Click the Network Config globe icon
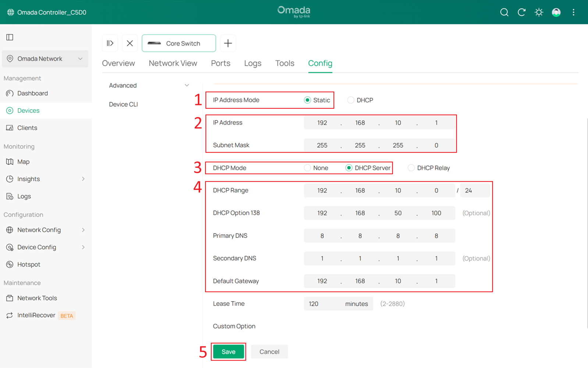 click(10, 230)
